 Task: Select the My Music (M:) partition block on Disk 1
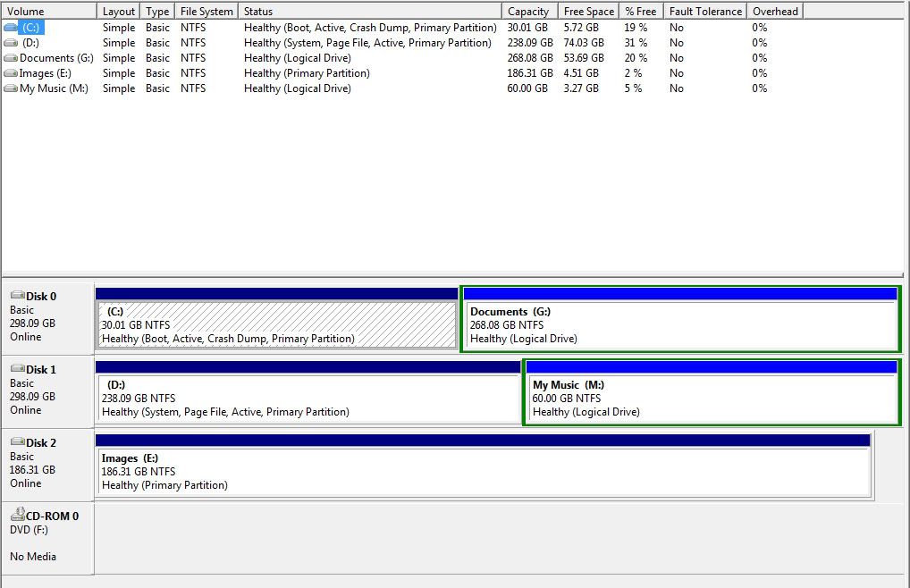click(712, 392)
